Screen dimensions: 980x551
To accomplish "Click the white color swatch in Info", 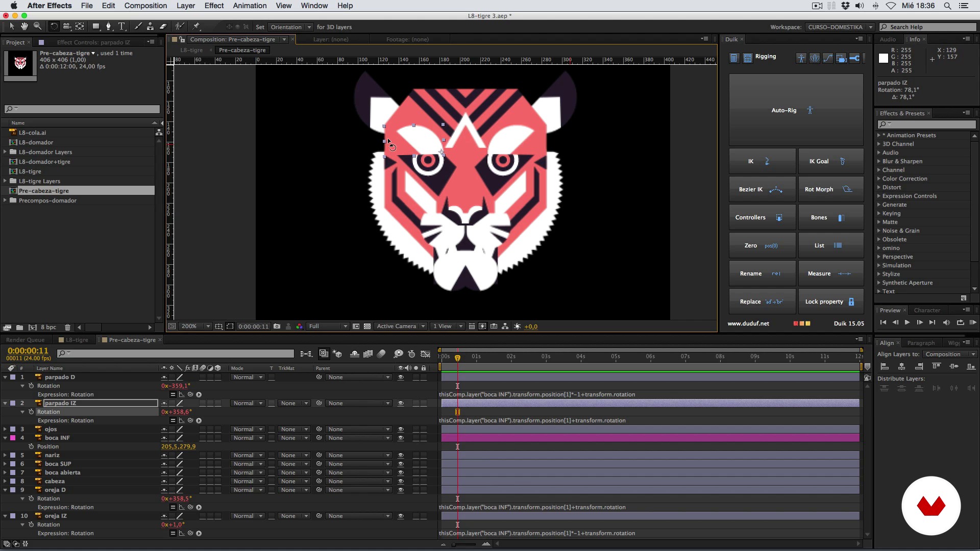I will point(884,58).
